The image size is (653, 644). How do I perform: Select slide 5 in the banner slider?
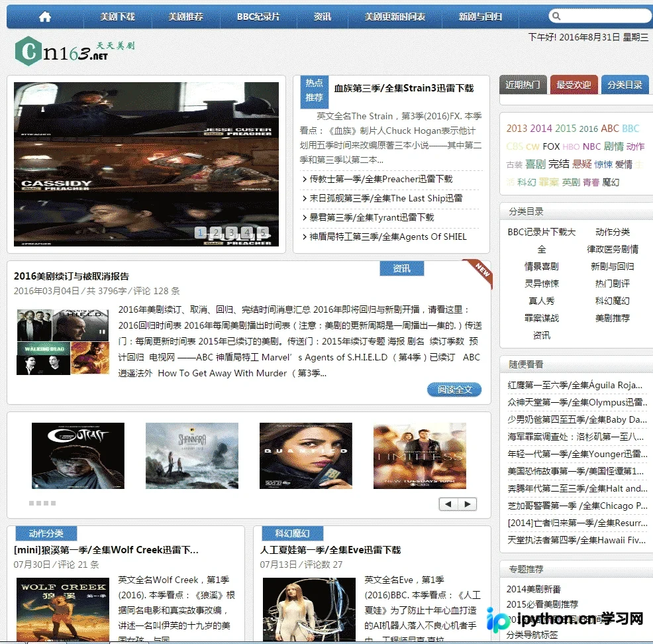click(x=263, y=233)
